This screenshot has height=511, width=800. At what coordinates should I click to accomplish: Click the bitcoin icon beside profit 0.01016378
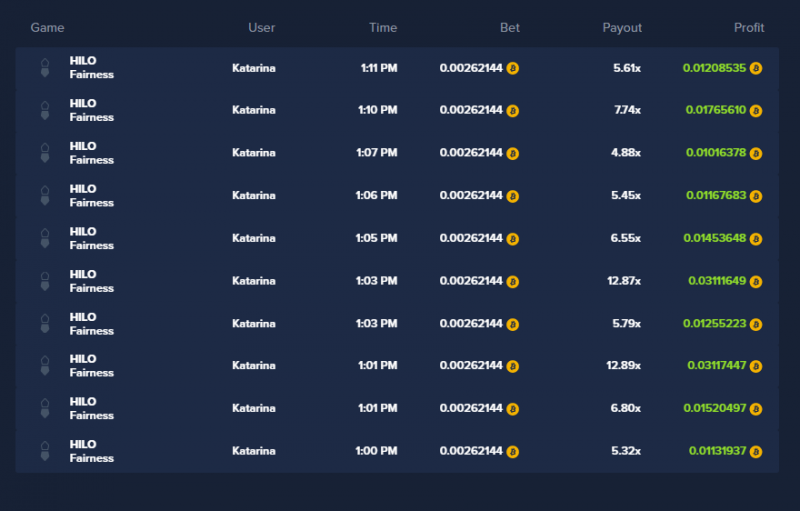pyautogui.click(x=756, y=154)
